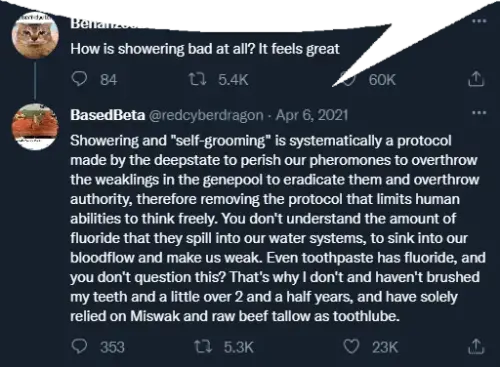Open more options for the first tweet
Viewport: 500px width, 367px height.
coord(479,21)
